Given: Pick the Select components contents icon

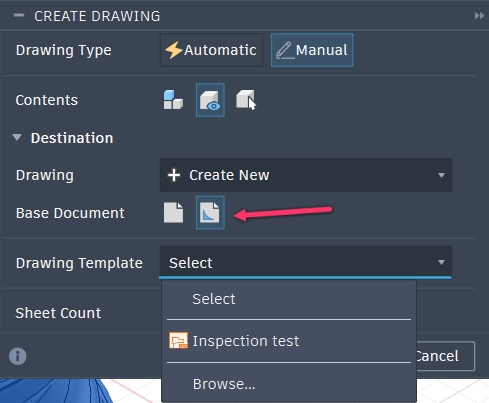Looking at the screenshot, I should click(246, 100).
